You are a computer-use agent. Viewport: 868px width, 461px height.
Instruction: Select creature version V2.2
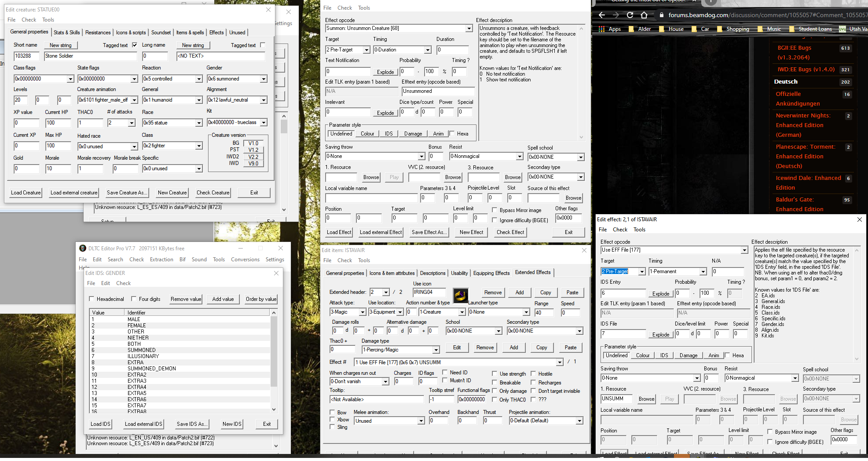coord(253,157)
